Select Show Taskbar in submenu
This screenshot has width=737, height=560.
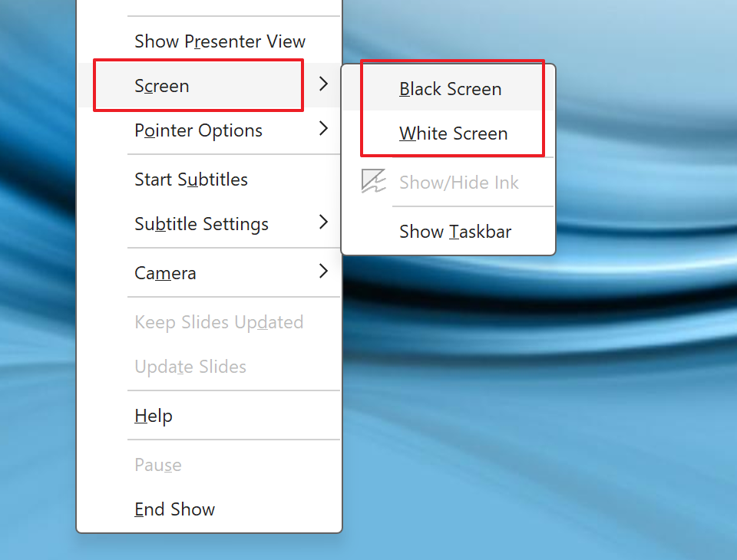[x=455, y=232]
